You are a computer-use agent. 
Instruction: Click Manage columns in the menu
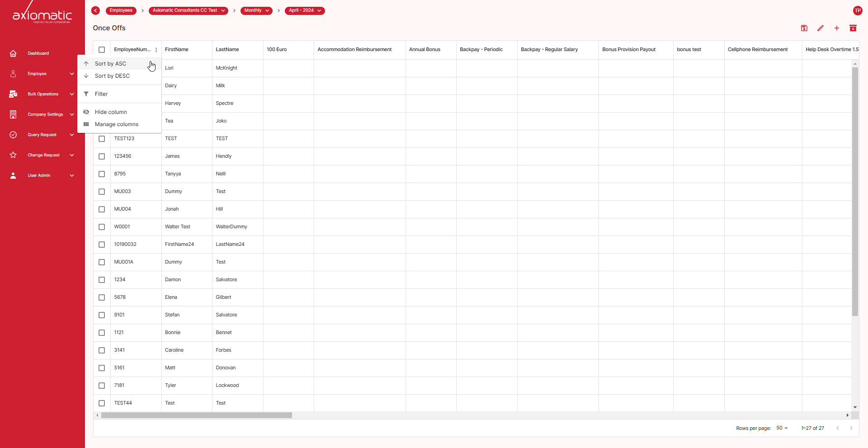click(116, 124)
